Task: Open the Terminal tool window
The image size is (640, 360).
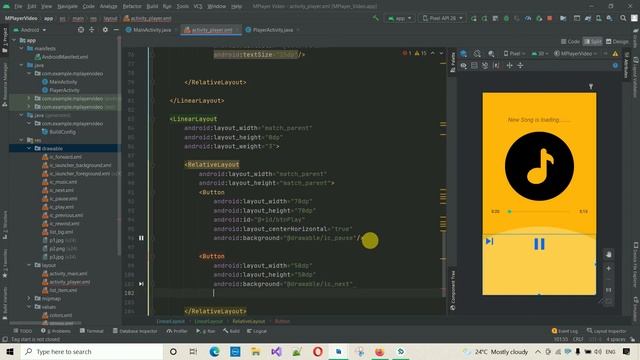Action: [92, 331]
